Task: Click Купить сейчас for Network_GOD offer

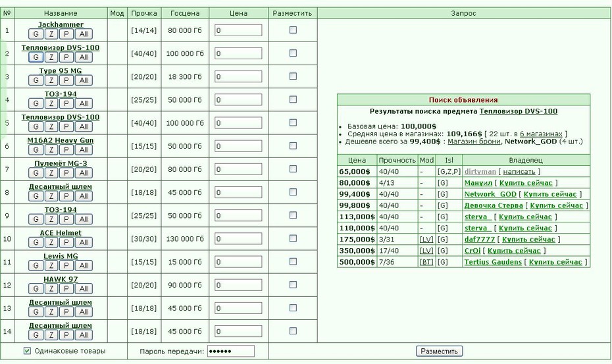Action: [x=550, y=194]
